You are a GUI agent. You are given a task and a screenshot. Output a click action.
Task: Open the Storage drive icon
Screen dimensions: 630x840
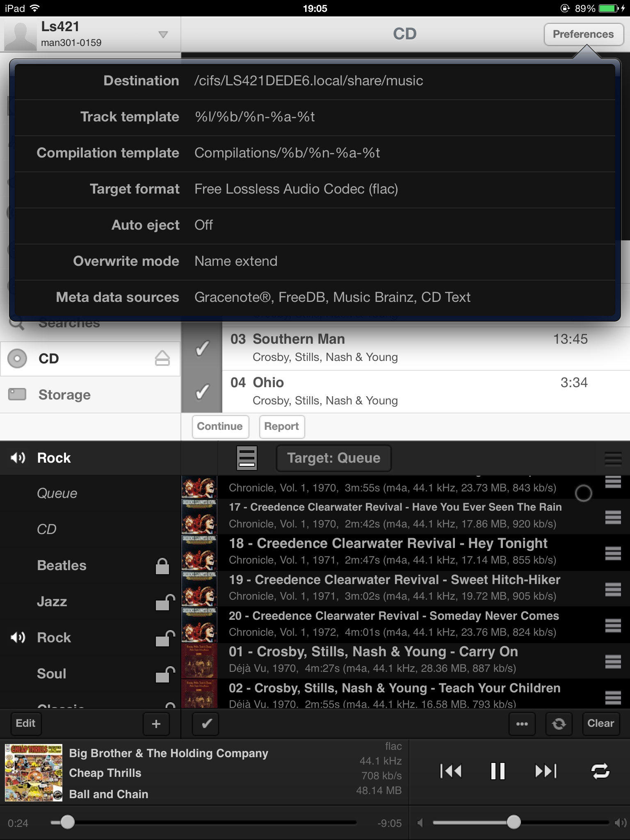coord(17,394)
